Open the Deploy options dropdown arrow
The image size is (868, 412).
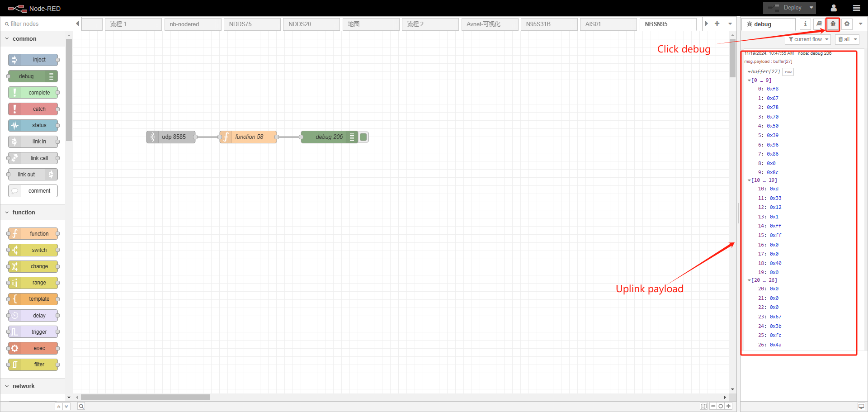pyautogui.click(x=811, y=8)
